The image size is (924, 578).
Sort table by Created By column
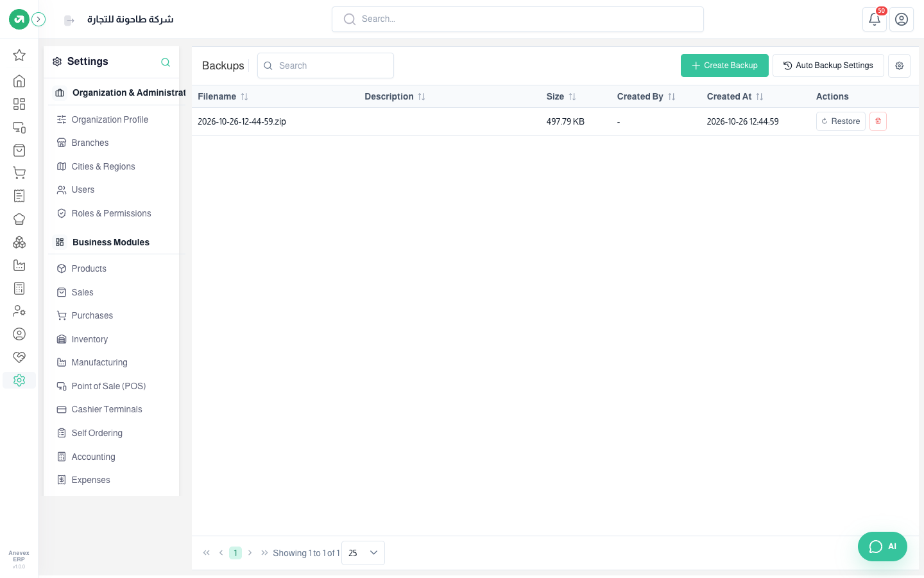coord(646,96)
